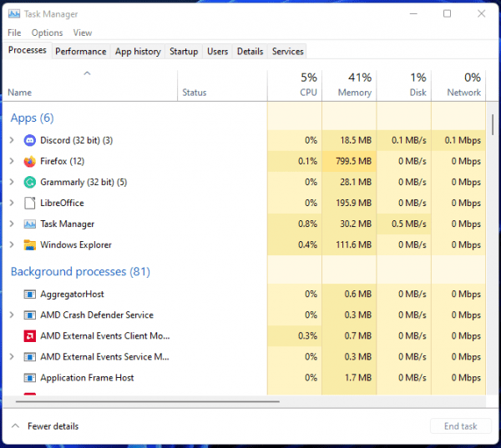The height and width of the screenshot is (448, 501).
Task: Select Discord memory value 18.5 MB
Action: point(356,140)
